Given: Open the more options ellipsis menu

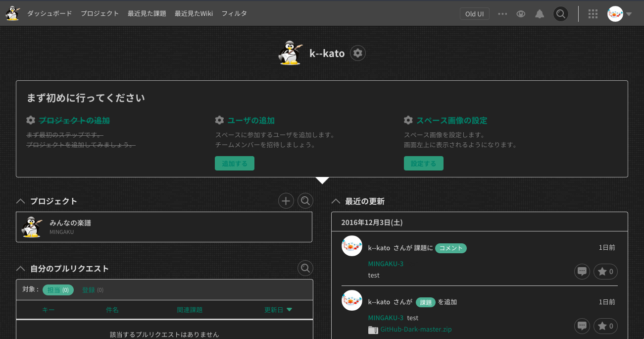Looking at the screenshot, I should click(x=502, y=14).
